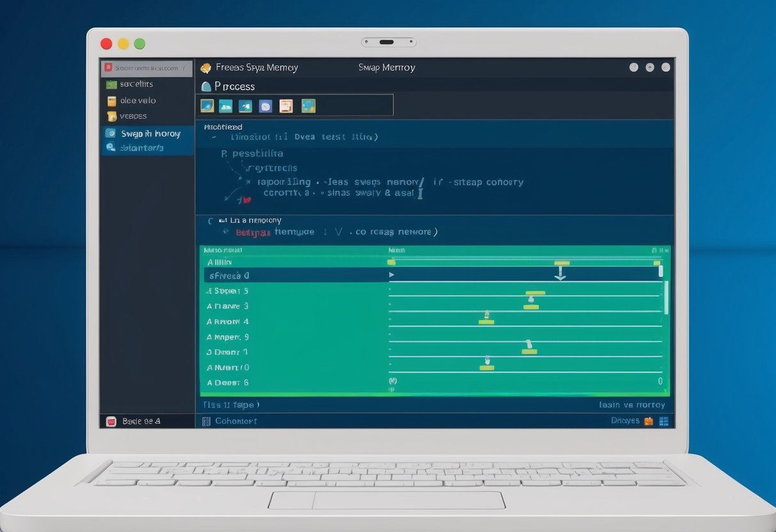This screenshot has height=532, width=776.
Task: Open the 'Process' header section
Action: pyautogui.click(x=234, y=86)
